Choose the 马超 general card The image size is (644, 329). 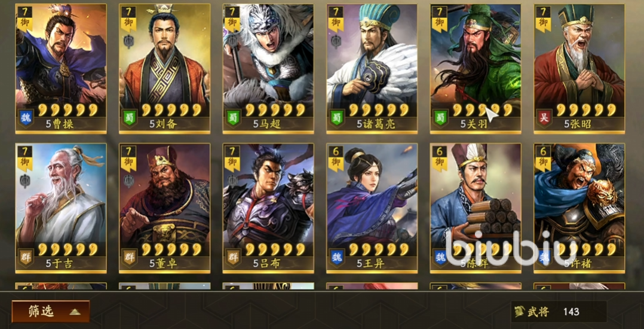[268, 69]
